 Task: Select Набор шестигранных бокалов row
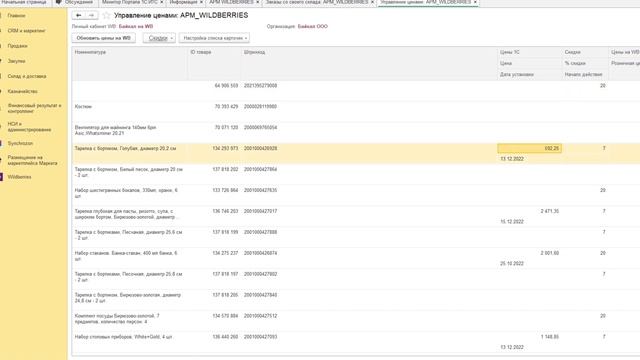(x=356, y=195)
